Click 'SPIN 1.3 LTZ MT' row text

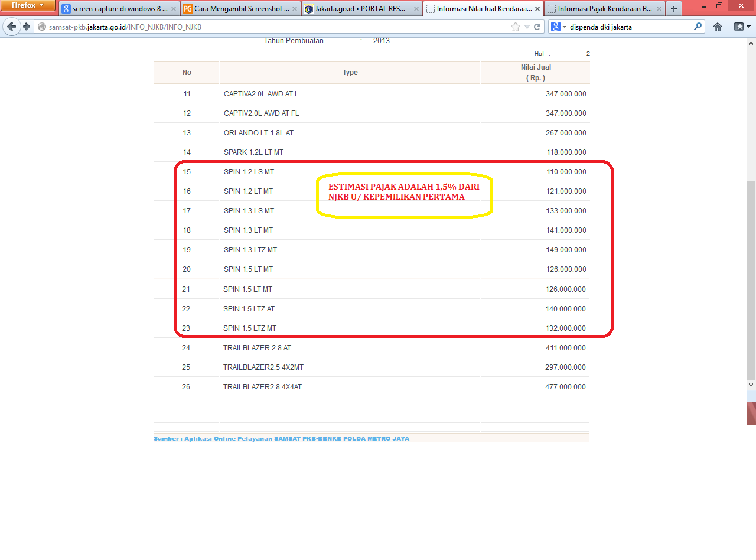(x=250, y=250)
